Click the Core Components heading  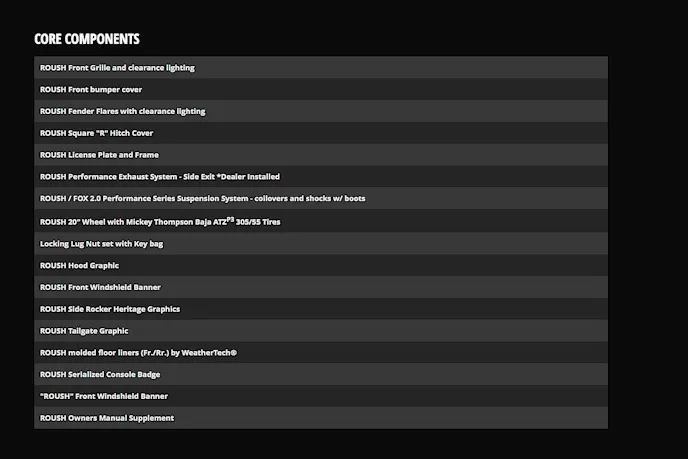pos(87,39)
